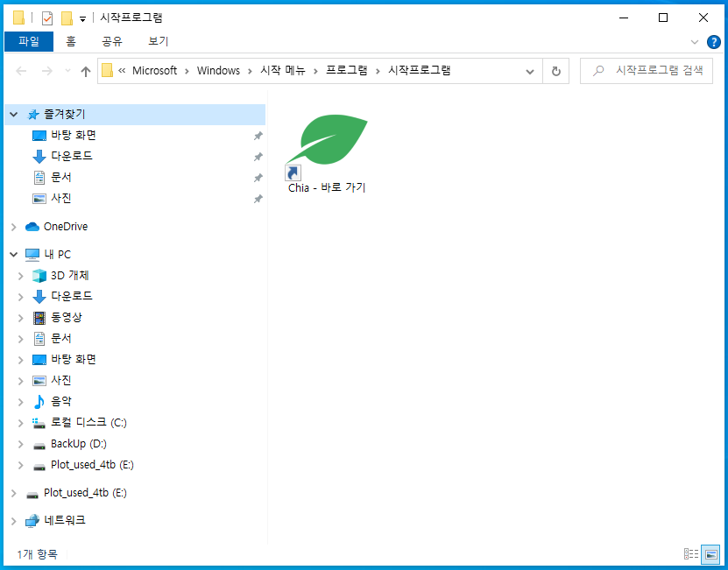Image resolution: width=728 pixels, height=570 pixels.
Task: Open the Customize Quick Access Toolbar dropdown
Action: tap(82, 19)
